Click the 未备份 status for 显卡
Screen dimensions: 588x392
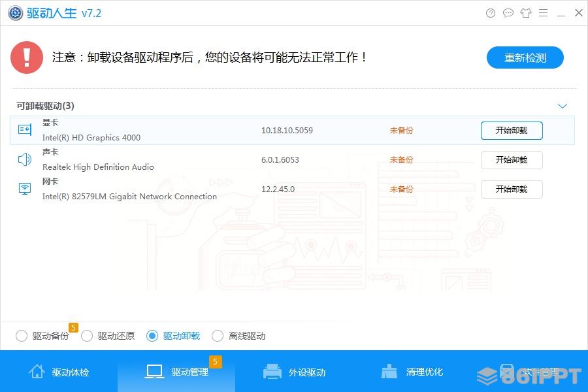[401, 130]
